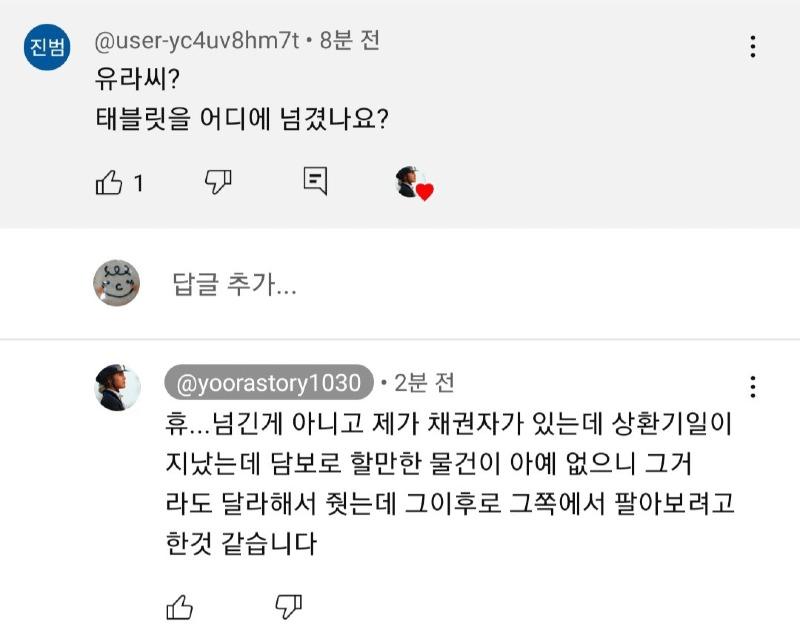Click the reply icon on top comment
800x636 pixels.
315,181
